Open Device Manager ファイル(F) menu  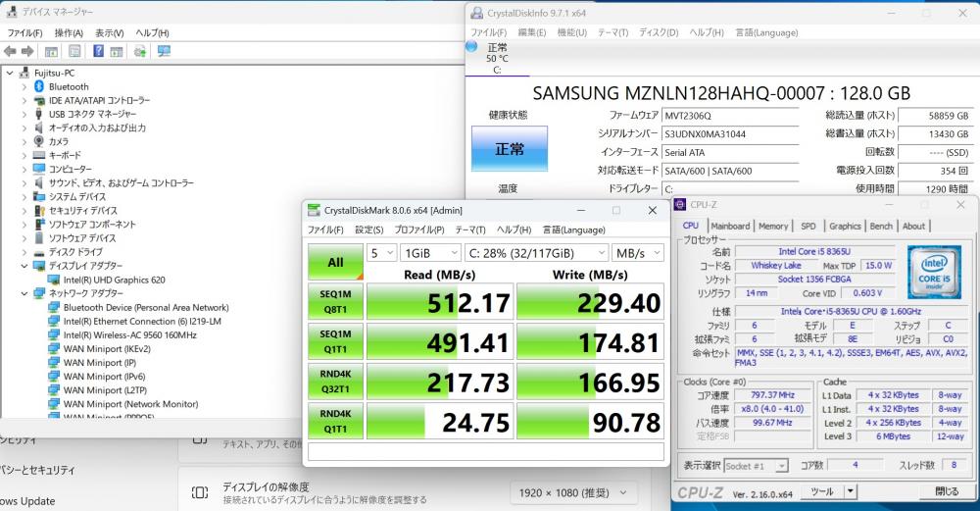(25, 32)
